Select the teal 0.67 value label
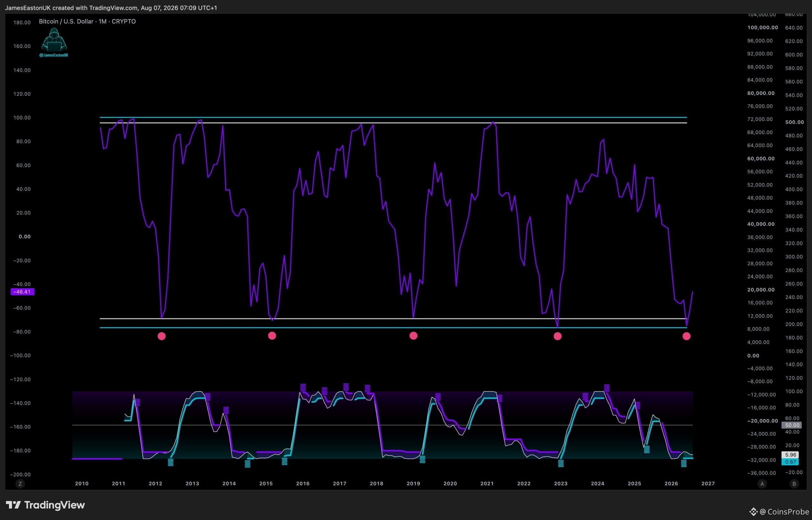The image size is (812, 520). (790, 462)
